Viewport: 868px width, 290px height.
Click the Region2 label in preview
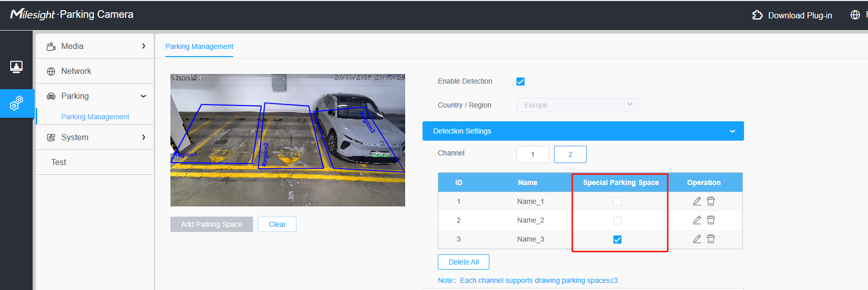click(x=265, y=154)
